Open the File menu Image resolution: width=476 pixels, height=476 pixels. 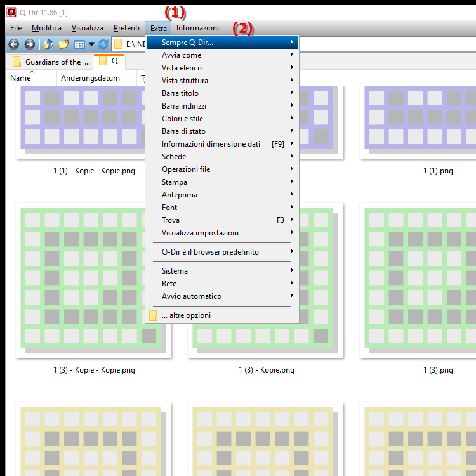coord(16,28)
